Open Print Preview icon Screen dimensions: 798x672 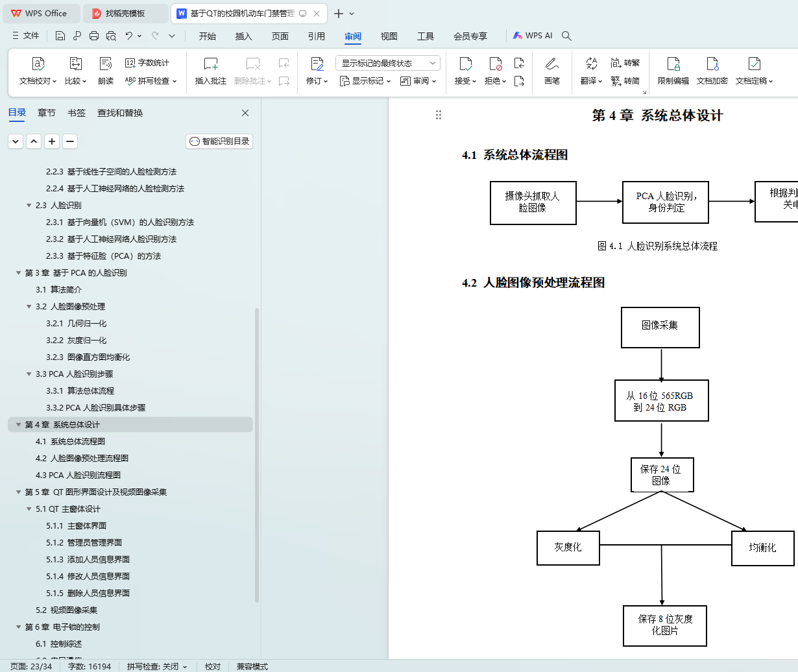click(111, 36)
